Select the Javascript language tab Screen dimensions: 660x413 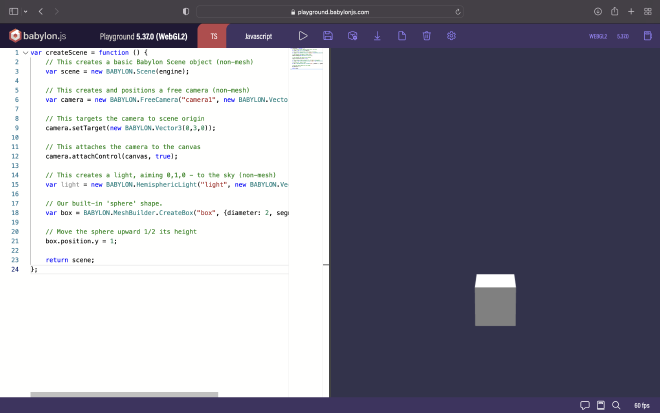(258, 36)
